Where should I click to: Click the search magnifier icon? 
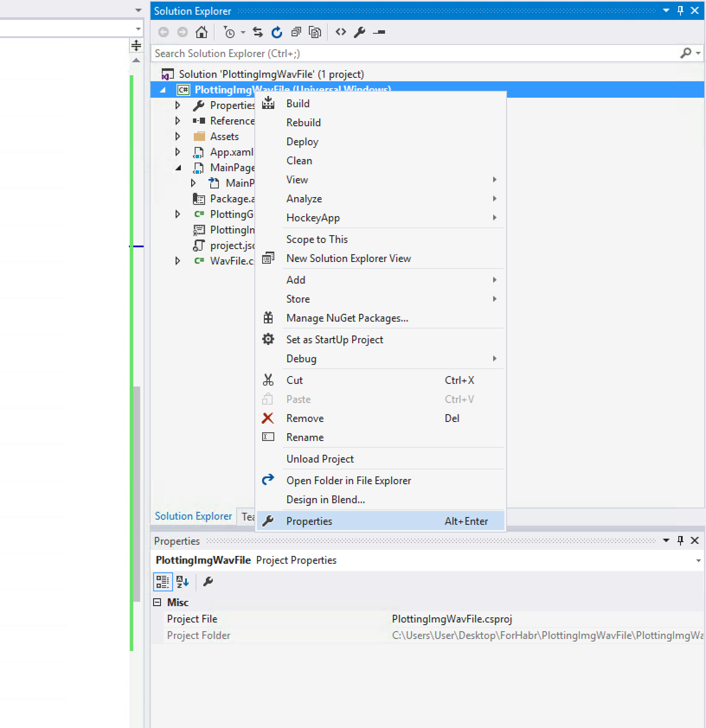[686, 53]
